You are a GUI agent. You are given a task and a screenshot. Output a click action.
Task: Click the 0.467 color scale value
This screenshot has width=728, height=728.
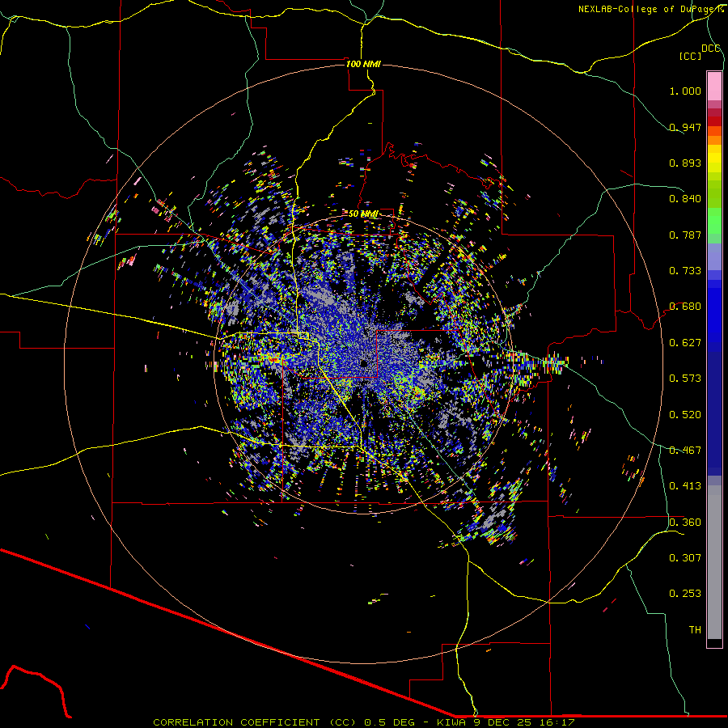coord(685,451)
